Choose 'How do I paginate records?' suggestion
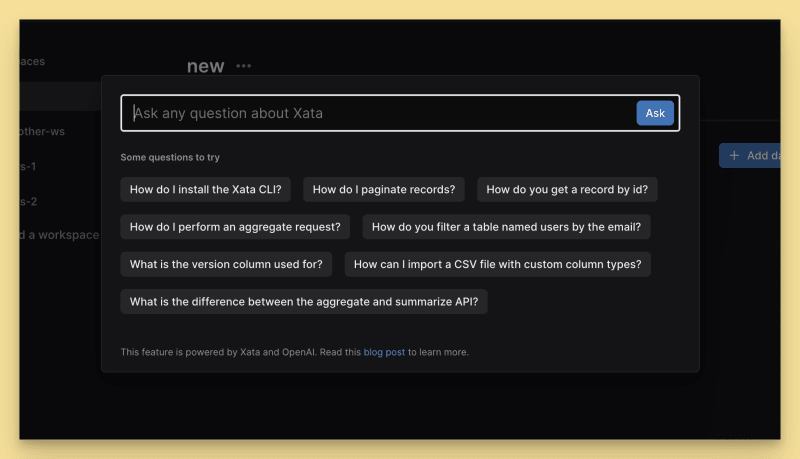The width and height of the screenshot is (800, 459). (x=384, y=189)
